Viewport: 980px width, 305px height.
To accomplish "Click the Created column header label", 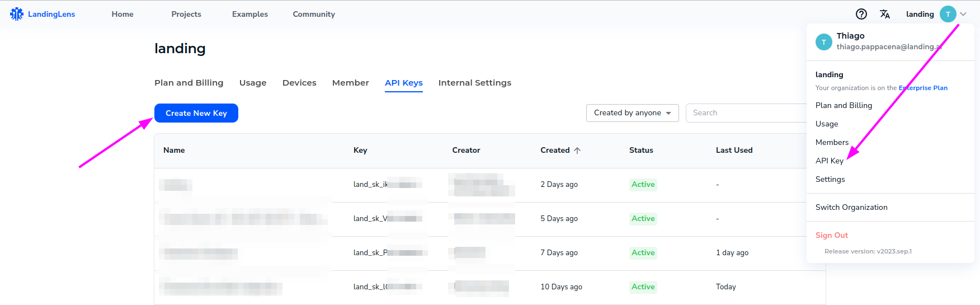I will tap(555, 150).
